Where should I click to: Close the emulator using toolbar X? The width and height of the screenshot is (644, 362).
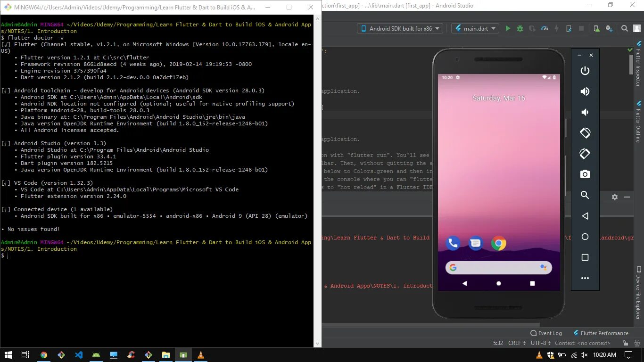pos(591,55)
